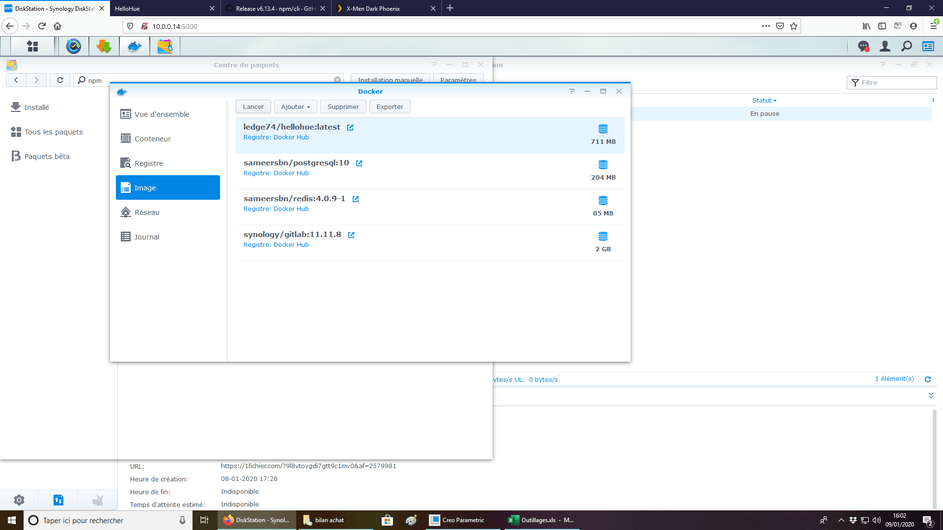This screenshot has height=530, width=943.
Task: Open the DSM main menu grid icon
Action: 32,46
